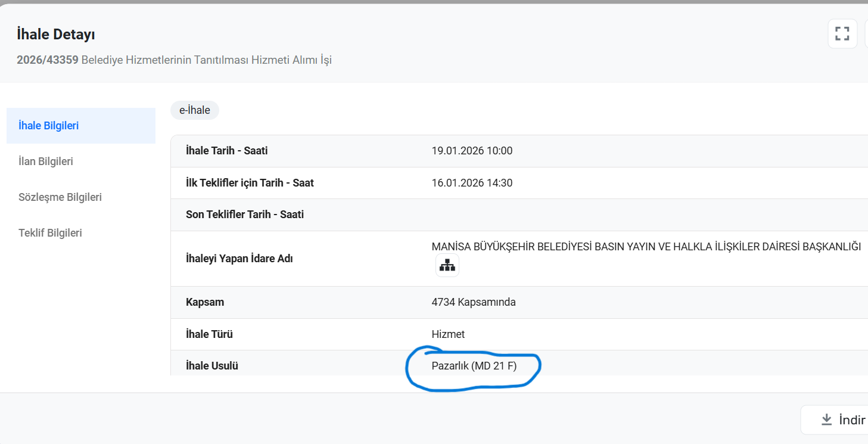Click the Kapsam label

205,302
